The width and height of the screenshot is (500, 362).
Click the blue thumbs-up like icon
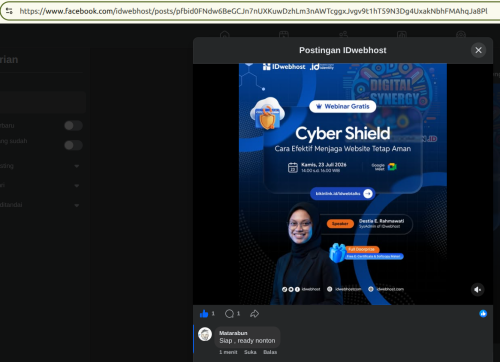(204, 314)
